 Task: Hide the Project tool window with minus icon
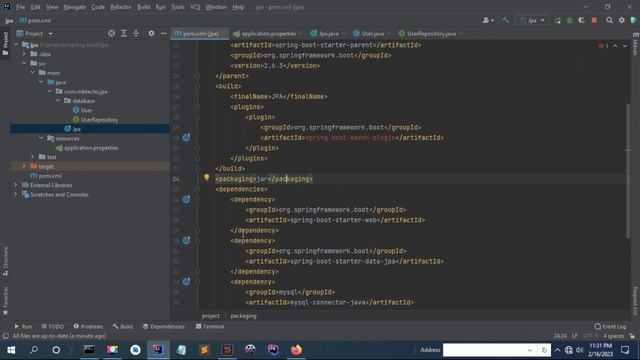163,33
